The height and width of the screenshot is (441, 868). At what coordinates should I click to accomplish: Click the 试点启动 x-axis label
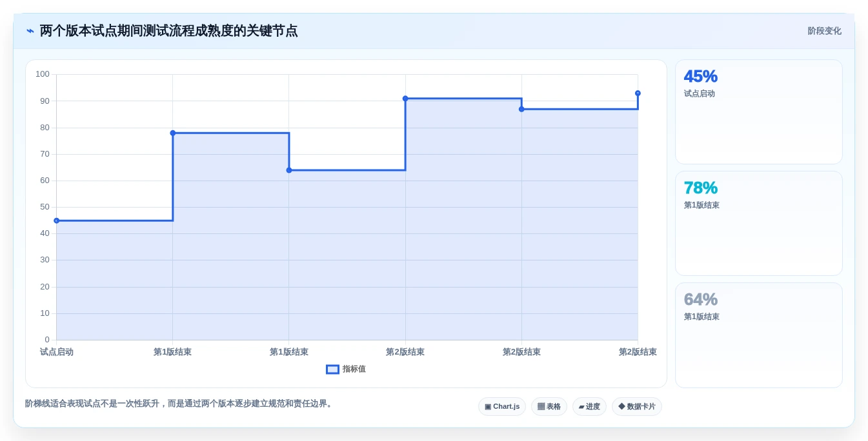click(57, 352)
